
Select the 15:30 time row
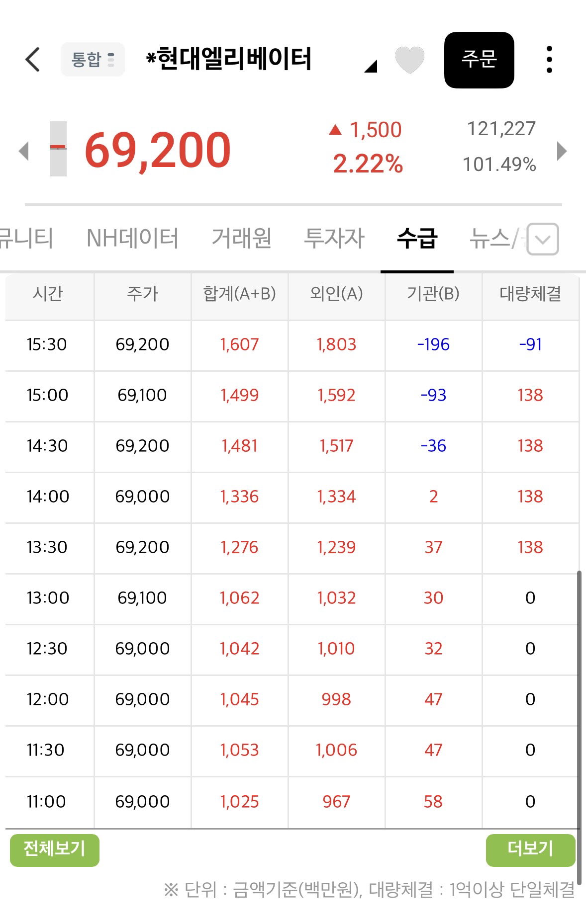pos(292,344)
